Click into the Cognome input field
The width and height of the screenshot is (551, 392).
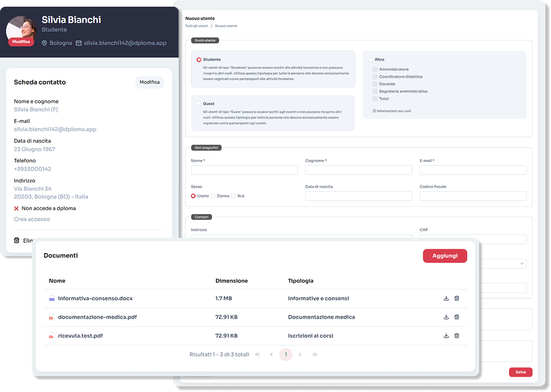(x=359, y=170)
